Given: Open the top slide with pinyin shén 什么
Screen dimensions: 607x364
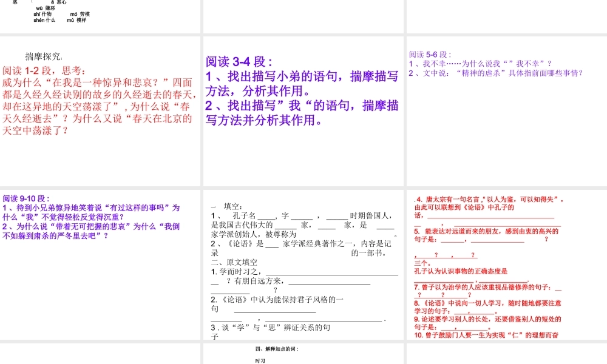Looking at the screenshot, I should click(x=100, y=16).
